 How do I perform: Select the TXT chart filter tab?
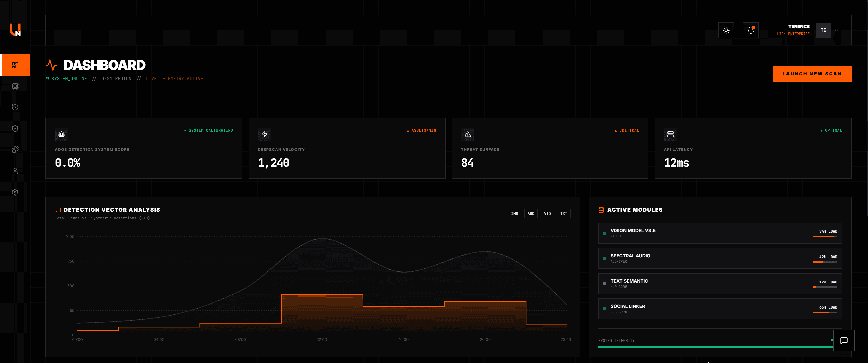click(x=564, y=214)
